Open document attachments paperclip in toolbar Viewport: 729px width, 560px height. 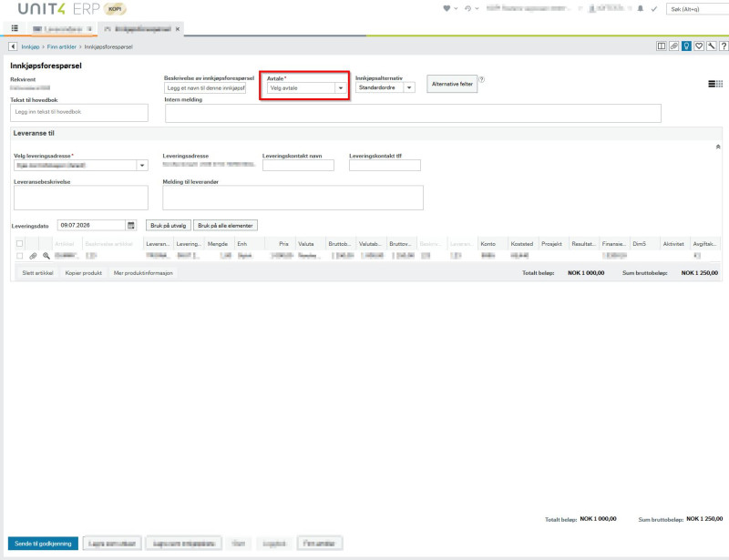coord(673,46)
